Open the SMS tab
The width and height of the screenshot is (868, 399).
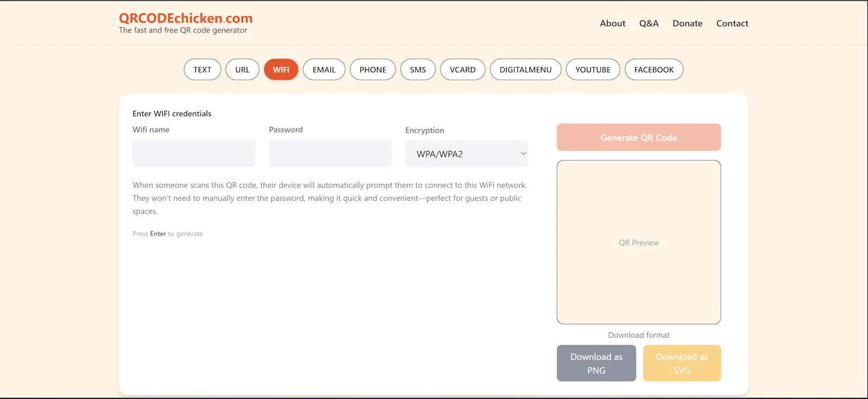click(418, 69)
